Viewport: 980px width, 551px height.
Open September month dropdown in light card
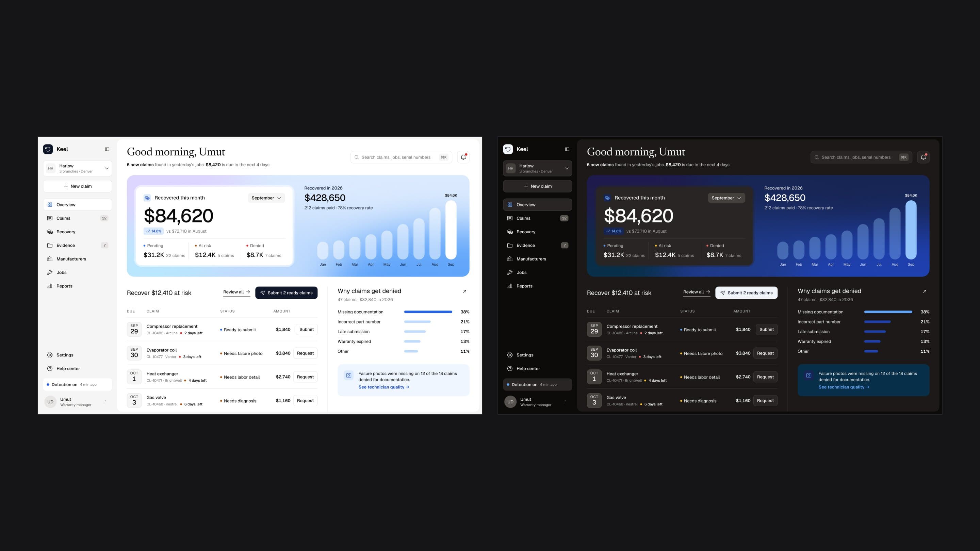click(x=266, y=198)
